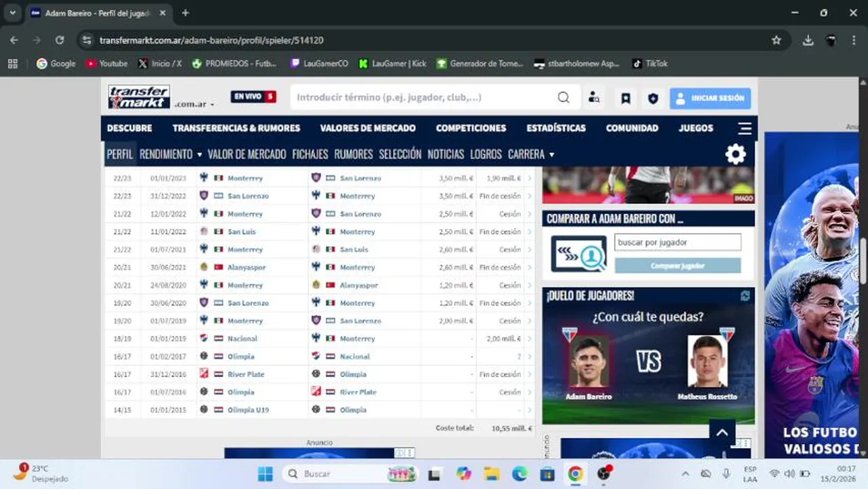Refresh the player duel widget

[745, 295]
